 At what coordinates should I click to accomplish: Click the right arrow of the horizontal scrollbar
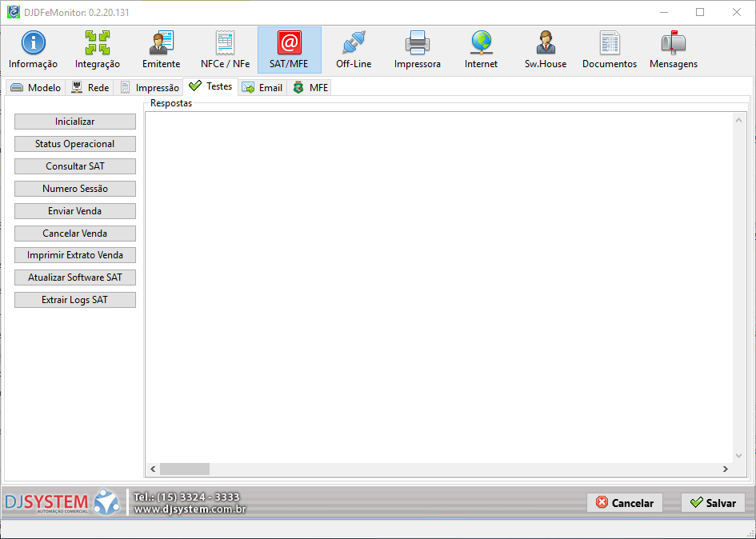(x=725, y=469)
